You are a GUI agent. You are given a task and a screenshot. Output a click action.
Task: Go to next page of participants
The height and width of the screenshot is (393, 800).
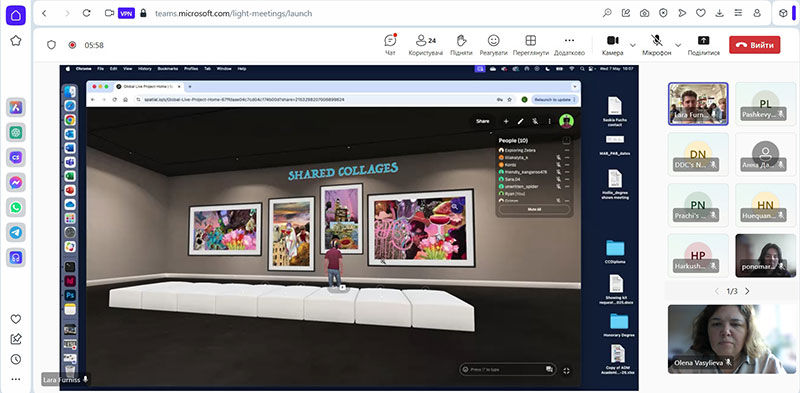pyautogui.click(x=747, y=291)
